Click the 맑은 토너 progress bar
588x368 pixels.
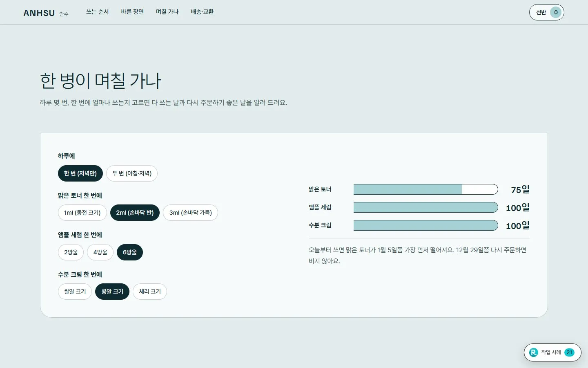point(426,189)
